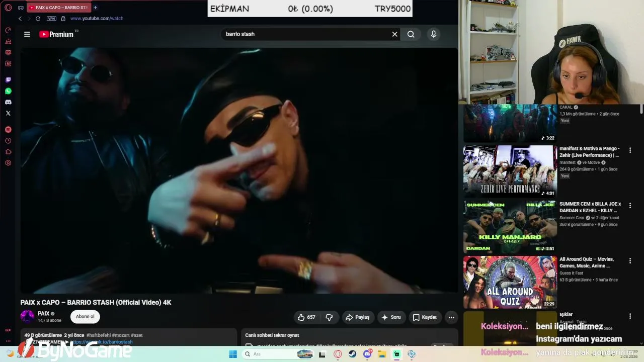Open Twitch panel in sidebar
644x362 pixels.
point(8,80)
